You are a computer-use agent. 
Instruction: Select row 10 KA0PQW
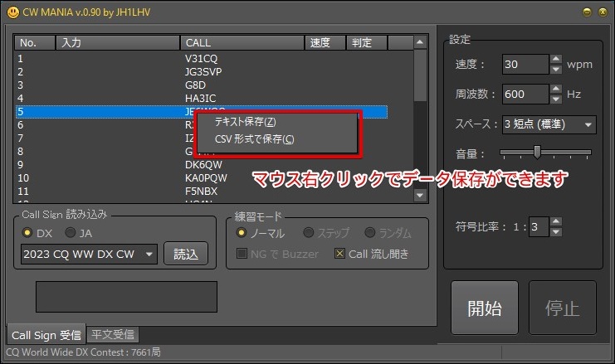pyautogui.click(x=201, y=178)
